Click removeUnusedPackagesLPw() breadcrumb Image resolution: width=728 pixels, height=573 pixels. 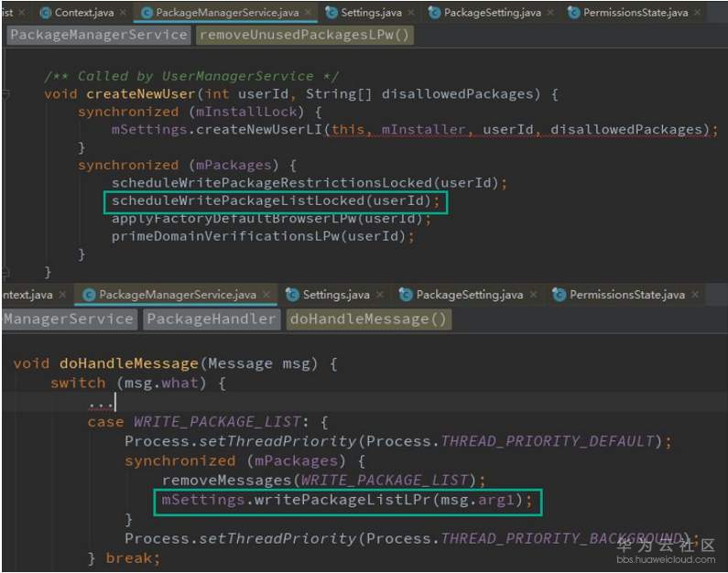[304, 35]
